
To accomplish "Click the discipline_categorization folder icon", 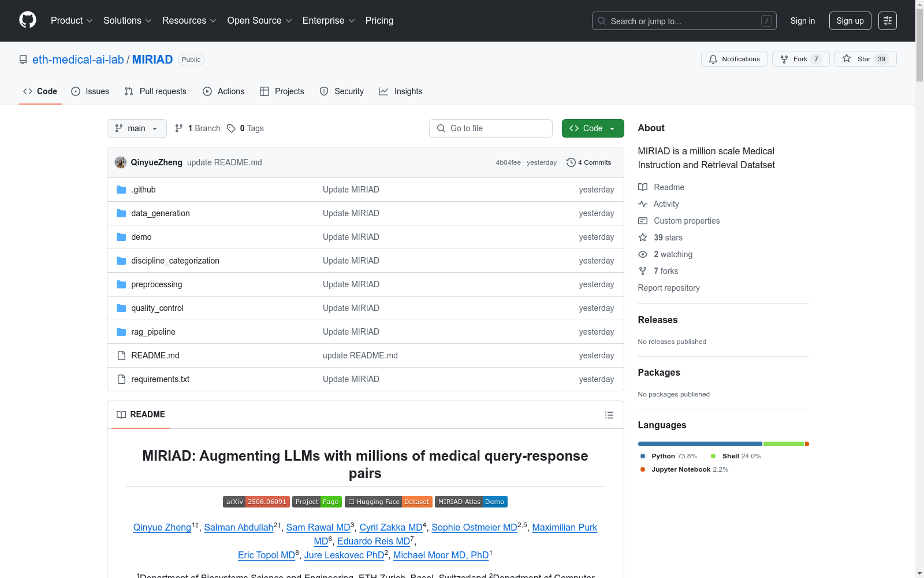I will [x=121, y=261].
